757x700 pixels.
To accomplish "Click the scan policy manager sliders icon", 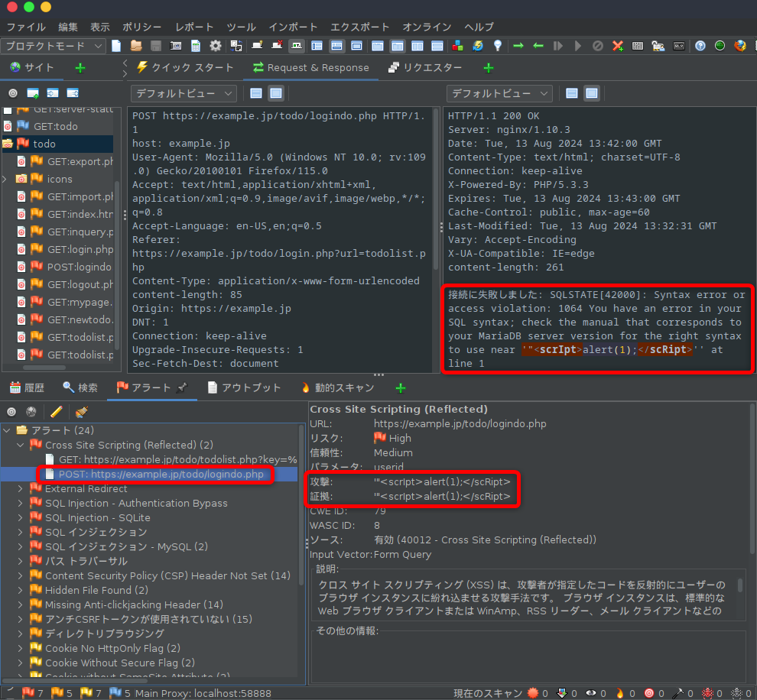I will pyautogui.click(x=638, y=46).
